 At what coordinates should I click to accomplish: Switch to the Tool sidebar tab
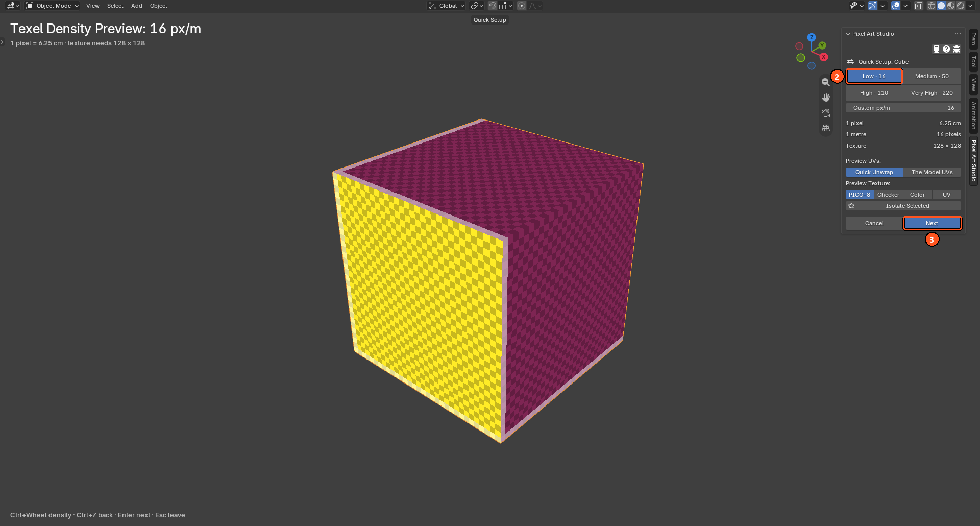[974, 62]
